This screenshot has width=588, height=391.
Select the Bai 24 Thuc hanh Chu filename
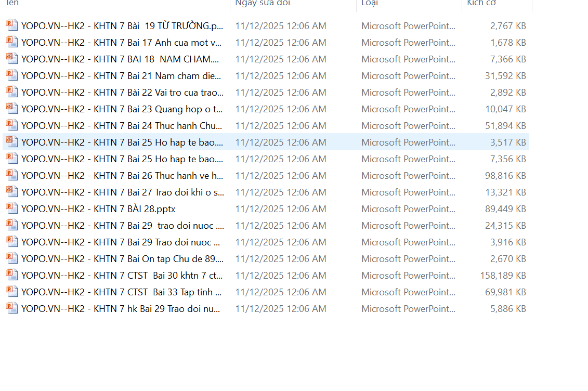[x=122, y=125]
